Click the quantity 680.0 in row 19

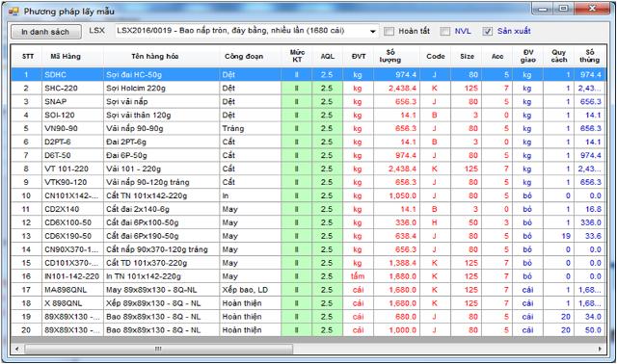[x=396, y=317]
